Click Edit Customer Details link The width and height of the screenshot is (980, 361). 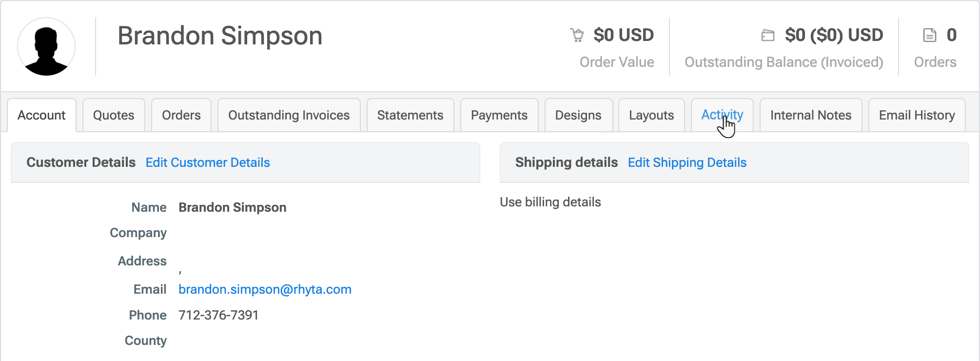click(208, 162)
